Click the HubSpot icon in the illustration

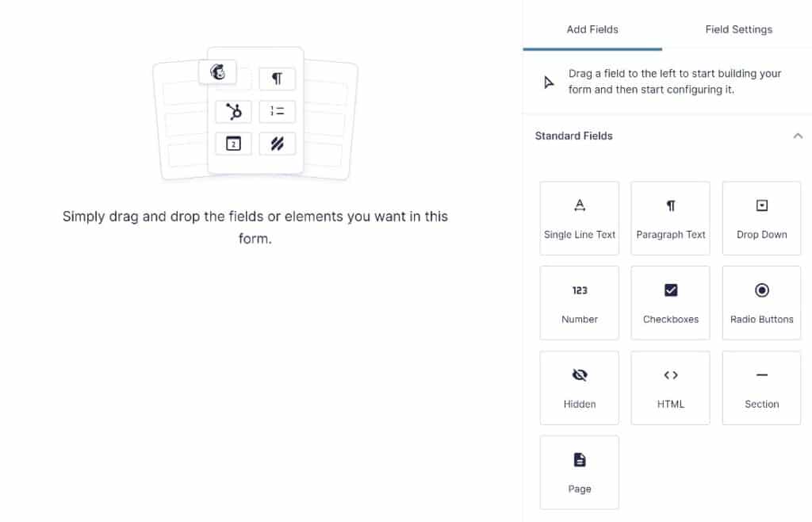tap(233, 111)
